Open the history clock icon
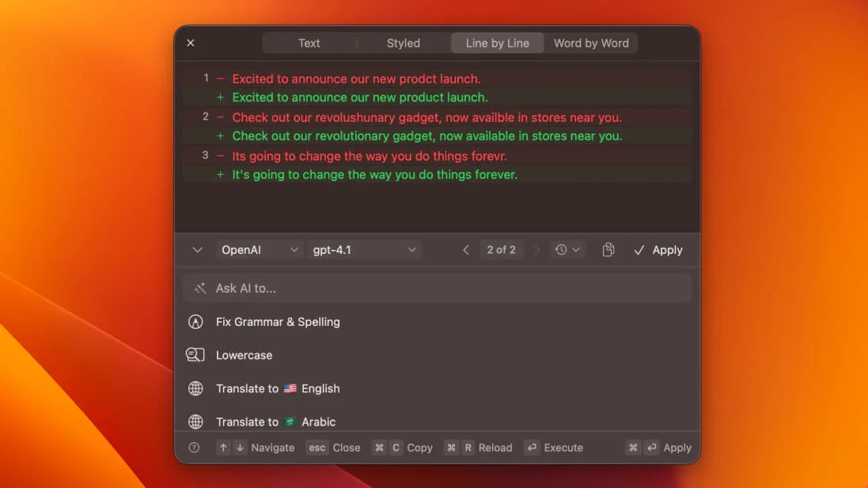Image resolution: width=868 pixels, height=488 pixels. 563,249
